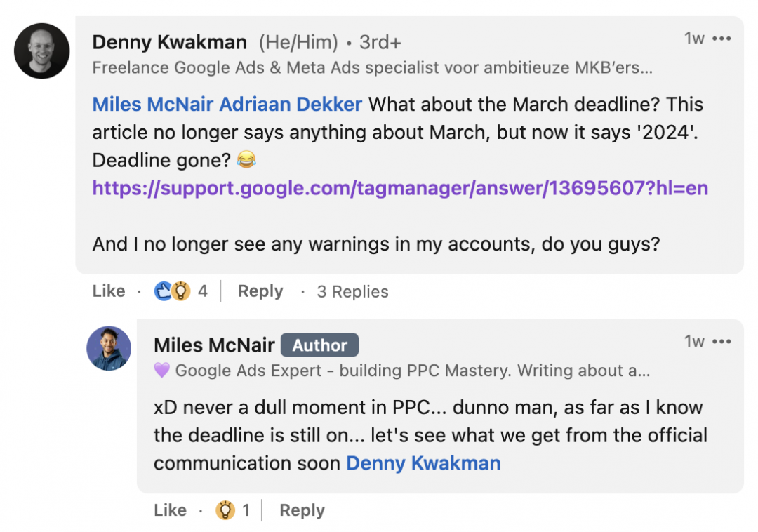The image size is (758, 532).
Task: Open Denny Kwakman's name at comment header
Action: 170,43
